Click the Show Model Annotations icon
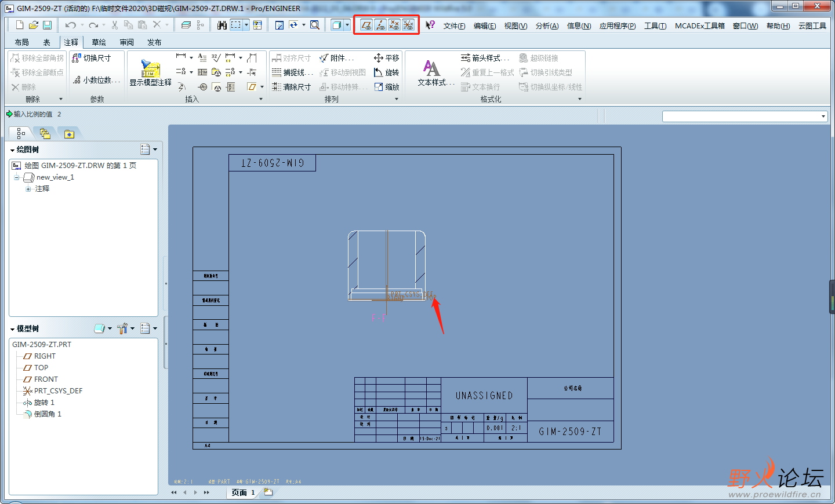This screenshot has width=835, height=504. click(x=150, y=69)
